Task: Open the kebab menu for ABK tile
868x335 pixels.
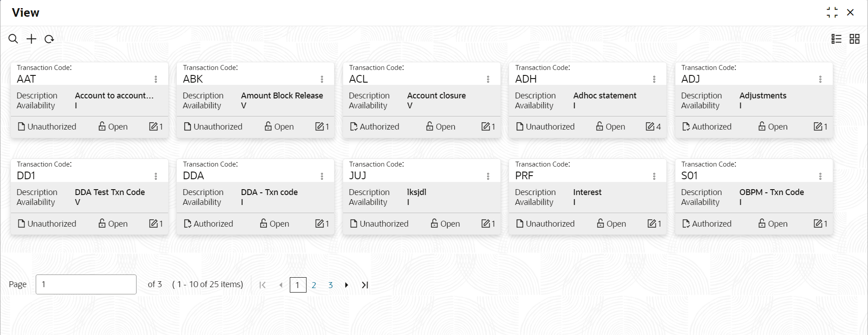Action: click(x=322, y=79)
